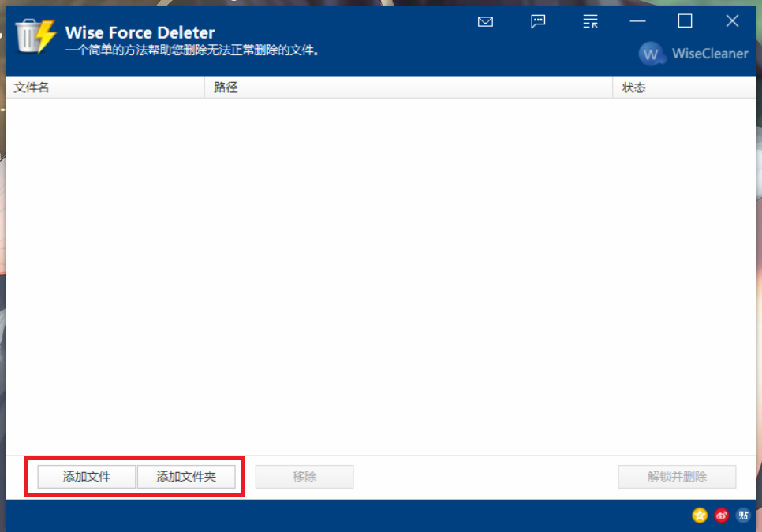
Task: Share via the red Weibo icon
Action: [721, 515]
